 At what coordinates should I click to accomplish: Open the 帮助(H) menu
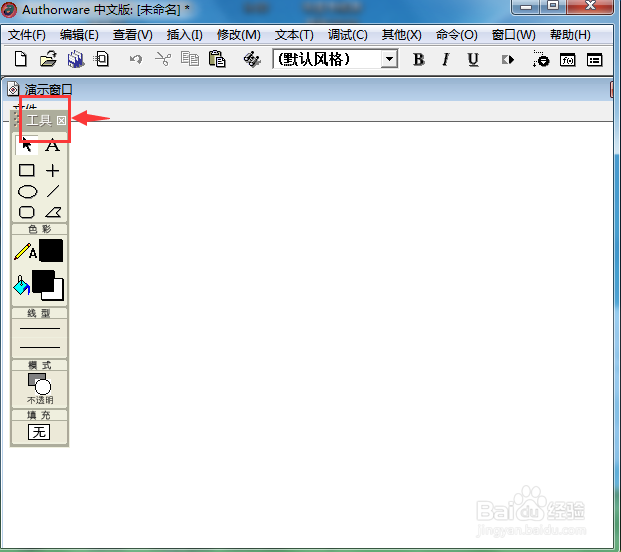coord(570,35)
